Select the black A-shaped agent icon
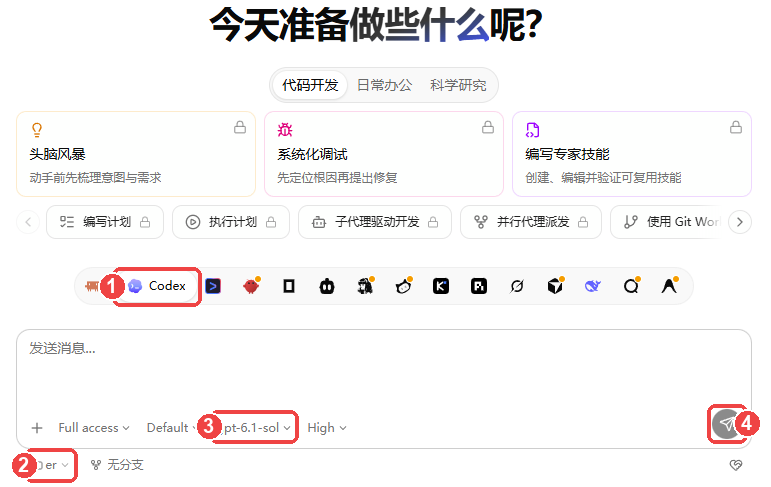The image size is (771, 487). point(669,286)
